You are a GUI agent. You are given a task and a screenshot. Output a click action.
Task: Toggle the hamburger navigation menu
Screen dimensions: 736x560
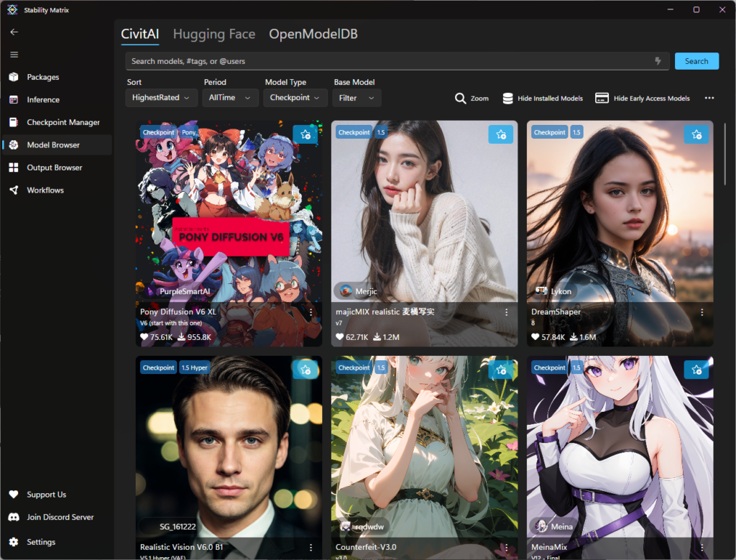pyautogui.click(x=14, y=55)
